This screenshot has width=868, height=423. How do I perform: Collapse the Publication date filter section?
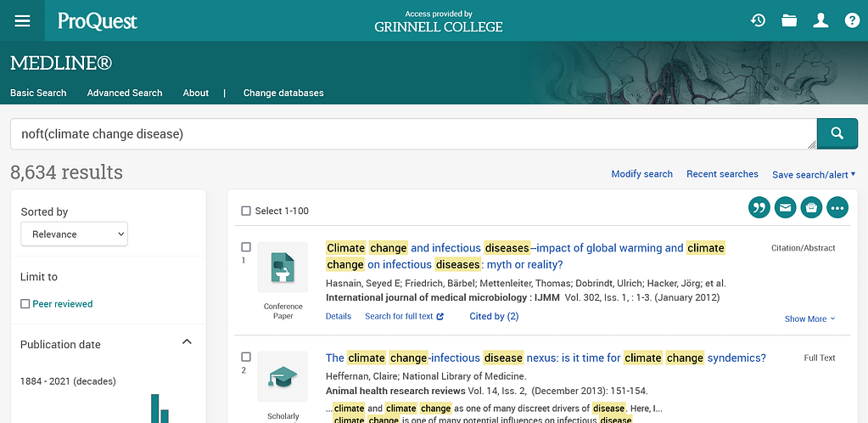pyautogui.click(x=187, y=342)
